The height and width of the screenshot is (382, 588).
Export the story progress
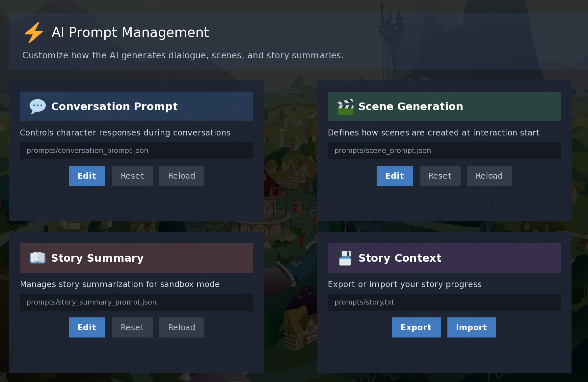click(416, 327)
